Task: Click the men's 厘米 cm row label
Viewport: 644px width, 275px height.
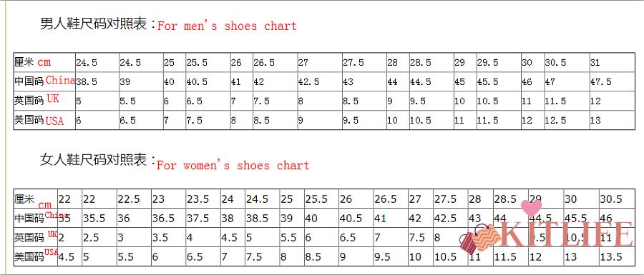Action: [45, 62]
